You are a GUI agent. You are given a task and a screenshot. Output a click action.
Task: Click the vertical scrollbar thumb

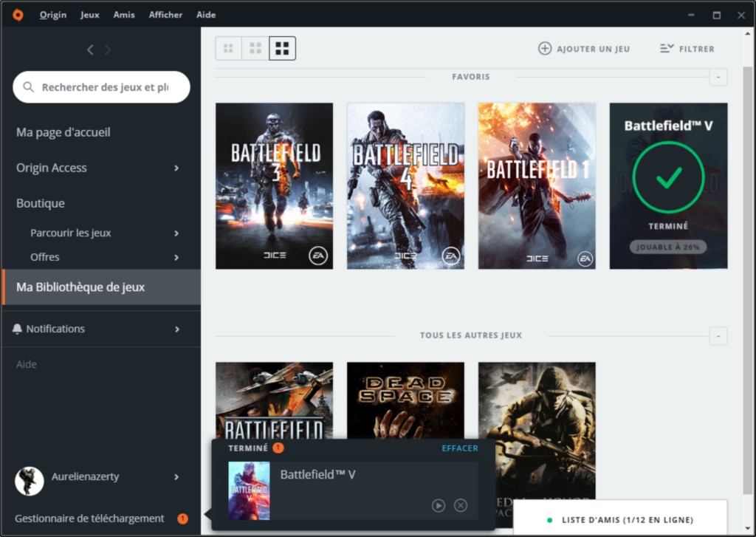click(x=747, y=280)
